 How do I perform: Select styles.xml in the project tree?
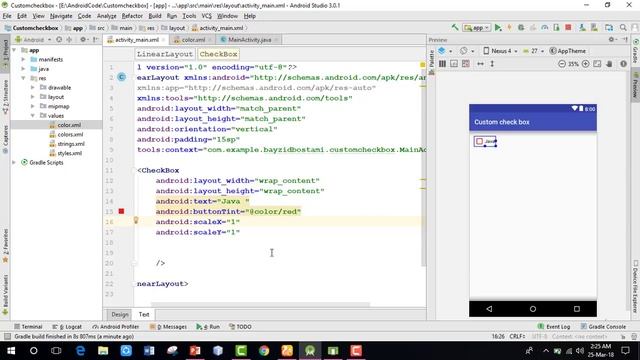tap(69, 153)
